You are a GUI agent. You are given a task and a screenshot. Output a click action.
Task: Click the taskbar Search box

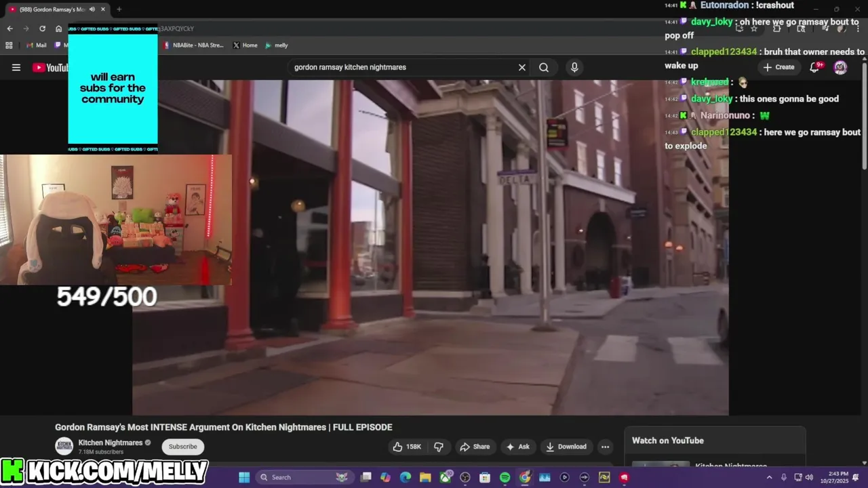point(304,477)
